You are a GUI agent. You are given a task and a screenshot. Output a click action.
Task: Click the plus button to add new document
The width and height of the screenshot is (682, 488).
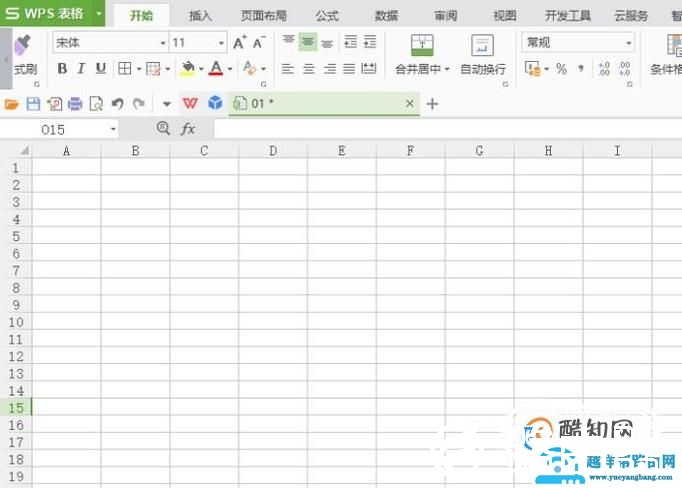click(432, 104)
